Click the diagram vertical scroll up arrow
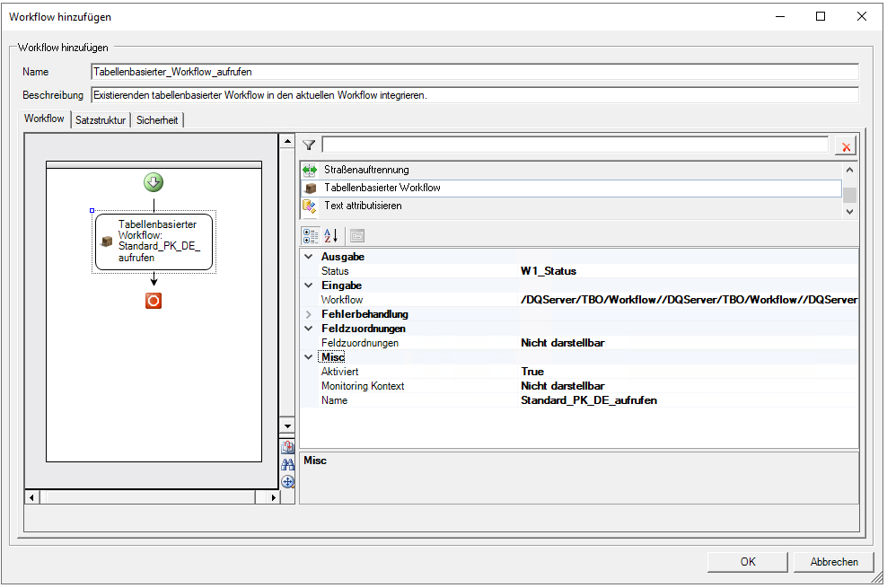 click(287, 141)
